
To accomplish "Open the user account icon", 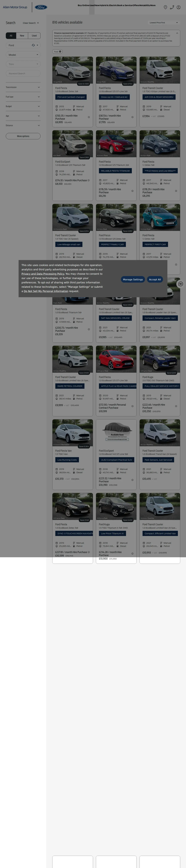I will 179,7.
